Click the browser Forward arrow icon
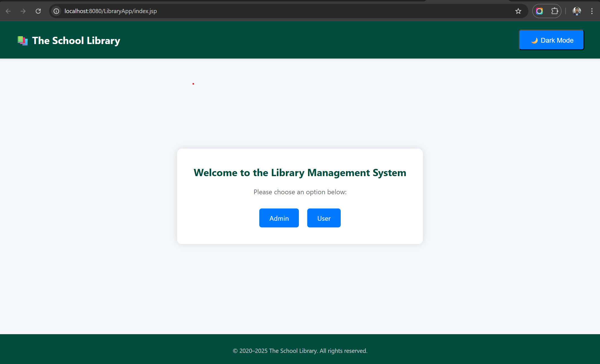600x364 pixels. pyautogui.click(x=23, y=11)
